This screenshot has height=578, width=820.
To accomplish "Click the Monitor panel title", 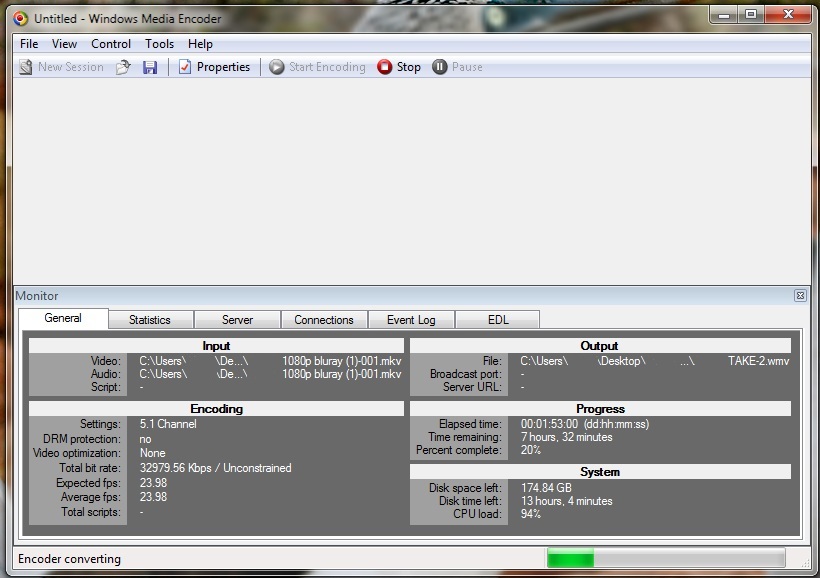I will 37,296.
